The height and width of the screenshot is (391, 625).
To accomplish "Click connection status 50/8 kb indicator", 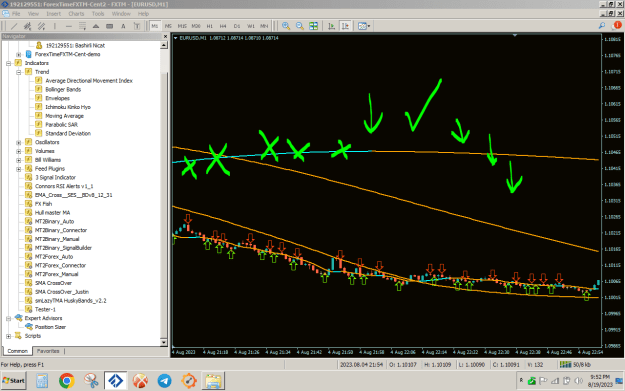I will pyautogui.click(x=576, y=364).
